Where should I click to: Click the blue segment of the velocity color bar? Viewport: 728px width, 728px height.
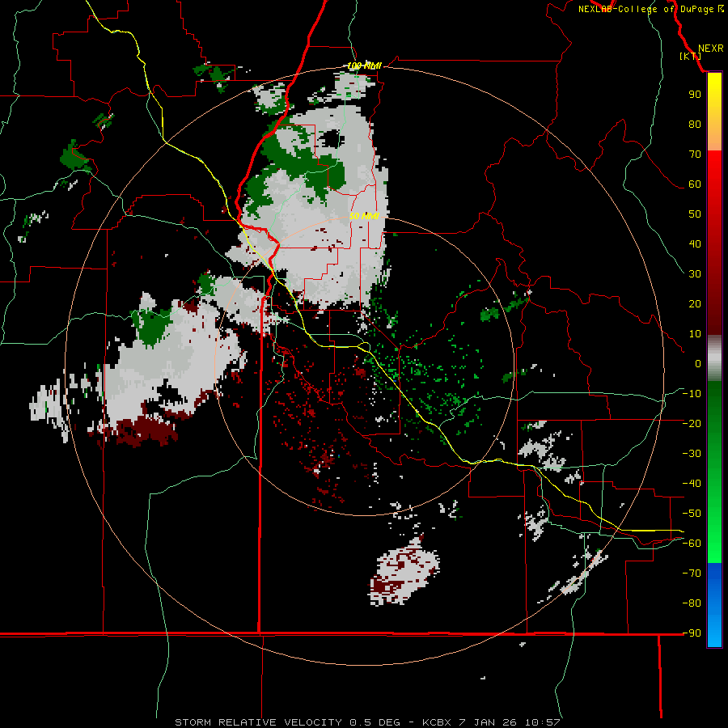(714, 604)
